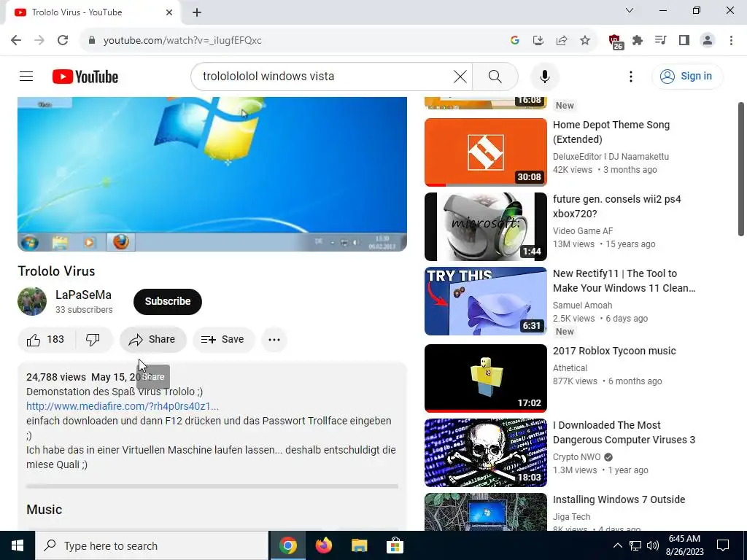
Task: Go to the YouTube home logo
Action: point(85,77)
